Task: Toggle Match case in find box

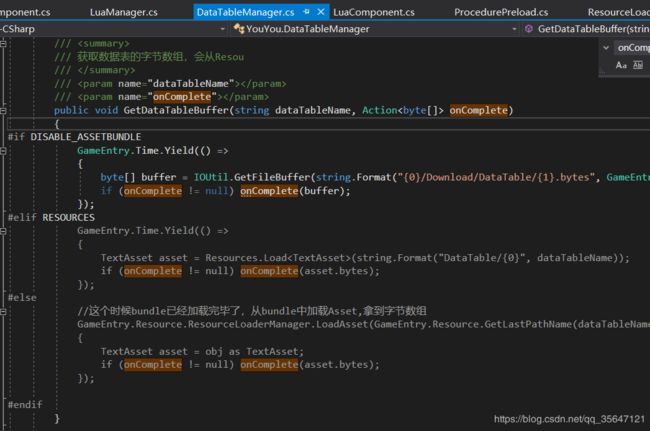Action: (x=621, y=65)
